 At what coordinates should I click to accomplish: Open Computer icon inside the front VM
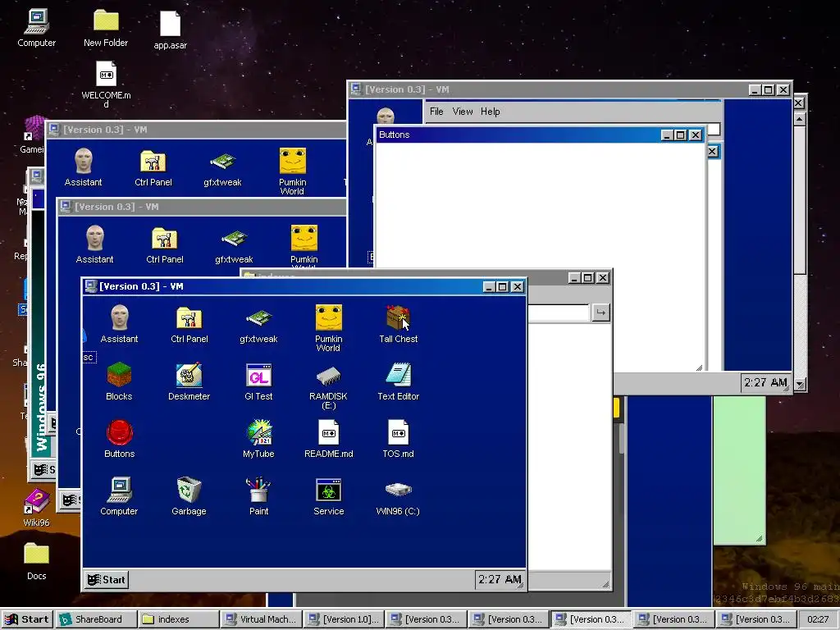point(119,495)
